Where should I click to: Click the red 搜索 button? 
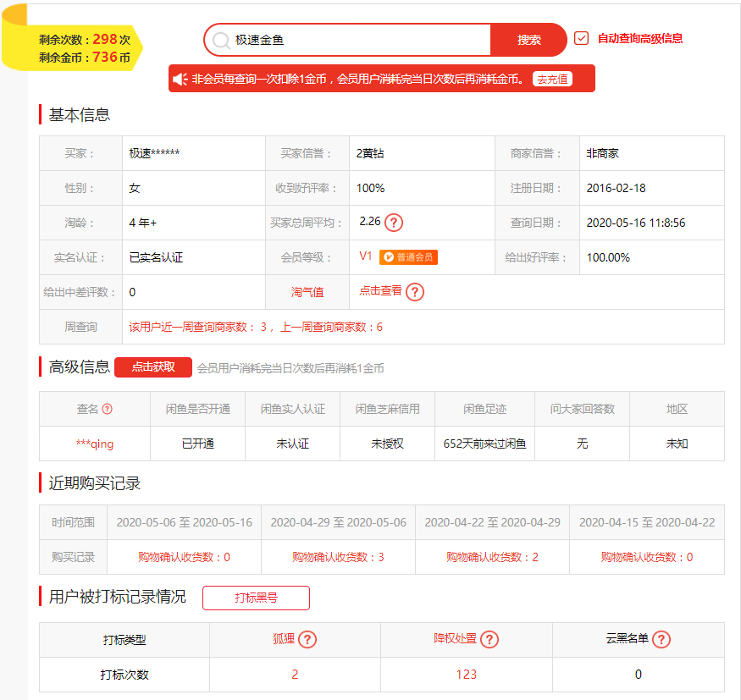coord(528,40)
